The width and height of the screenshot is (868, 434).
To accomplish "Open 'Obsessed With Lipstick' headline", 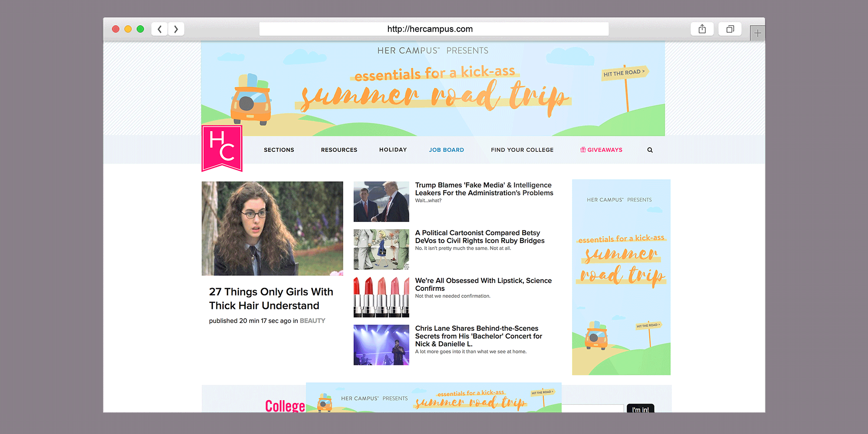I will click(483, 284).
